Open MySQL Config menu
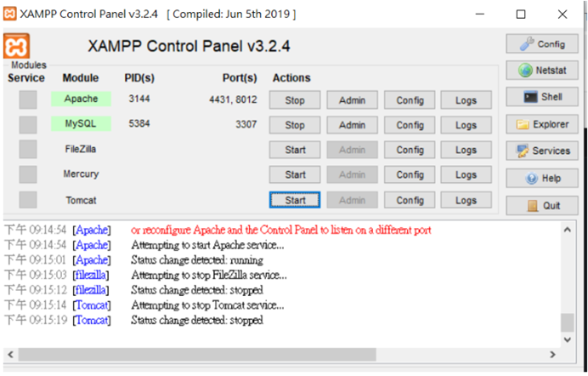Screen dimensions: 588x376 [x=410, y=125]
